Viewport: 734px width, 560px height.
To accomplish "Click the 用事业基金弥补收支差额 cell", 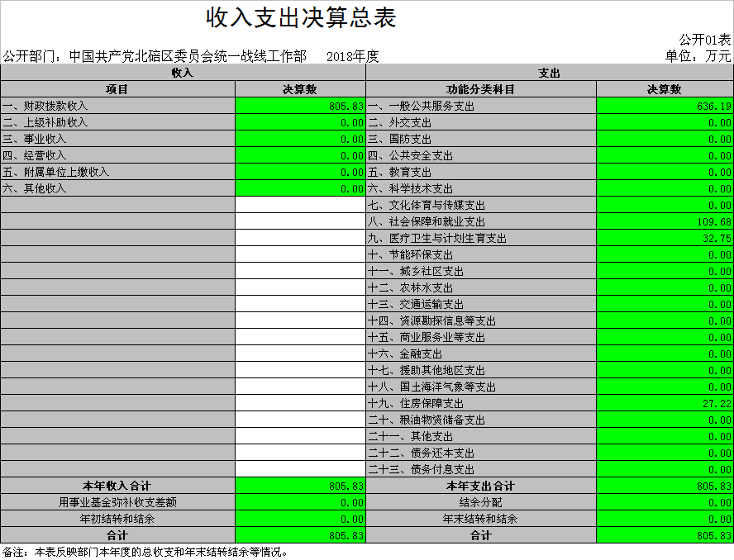I will point(117,502).
